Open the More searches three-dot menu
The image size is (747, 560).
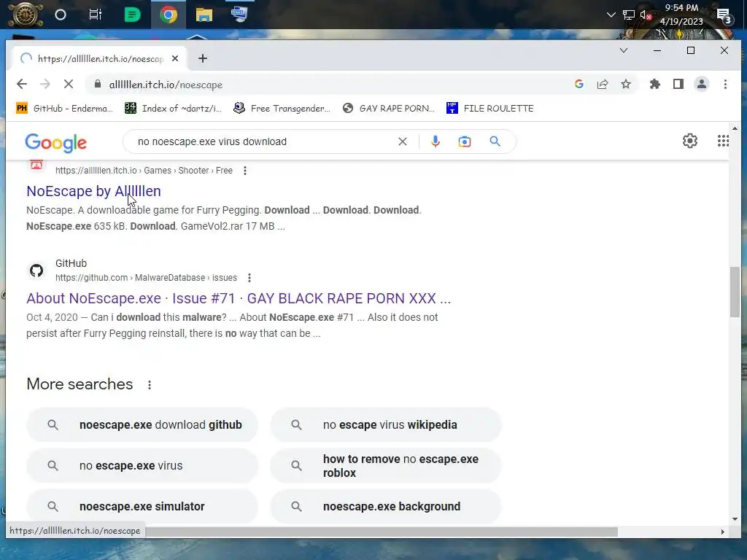(x=150, y=385)
